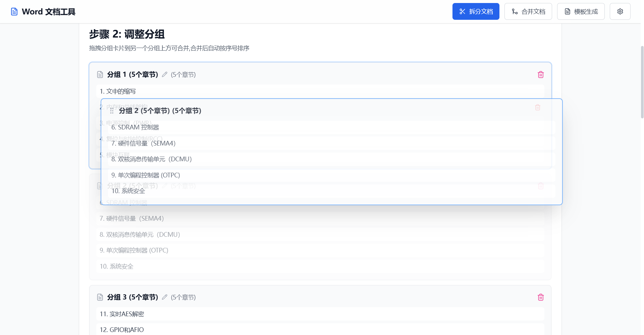Click drag handle of dragged 分组 2 card

[112, 111]
